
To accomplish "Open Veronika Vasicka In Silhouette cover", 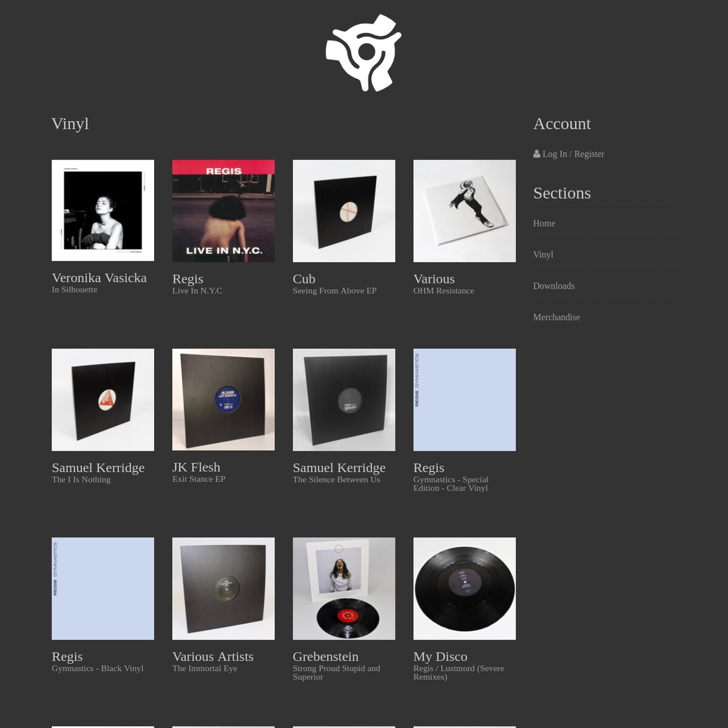I will pyautogui.click(x=103, y=211).
